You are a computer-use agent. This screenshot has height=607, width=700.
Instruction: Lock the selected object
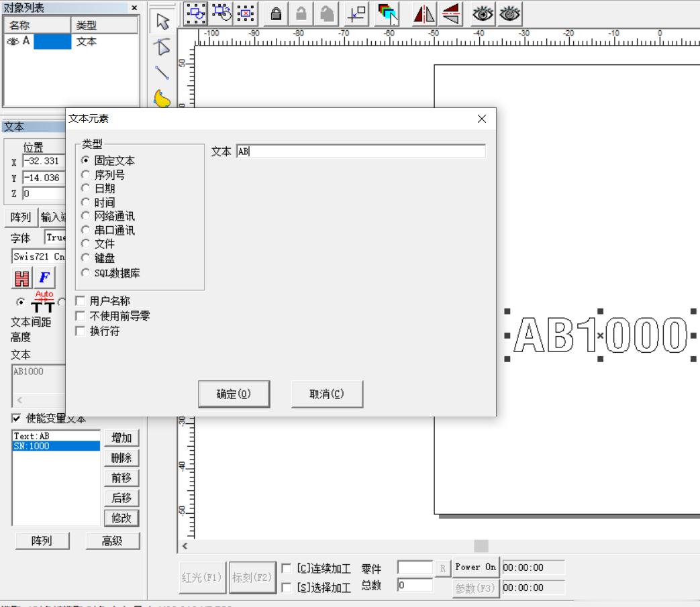(x=276, y=14)
